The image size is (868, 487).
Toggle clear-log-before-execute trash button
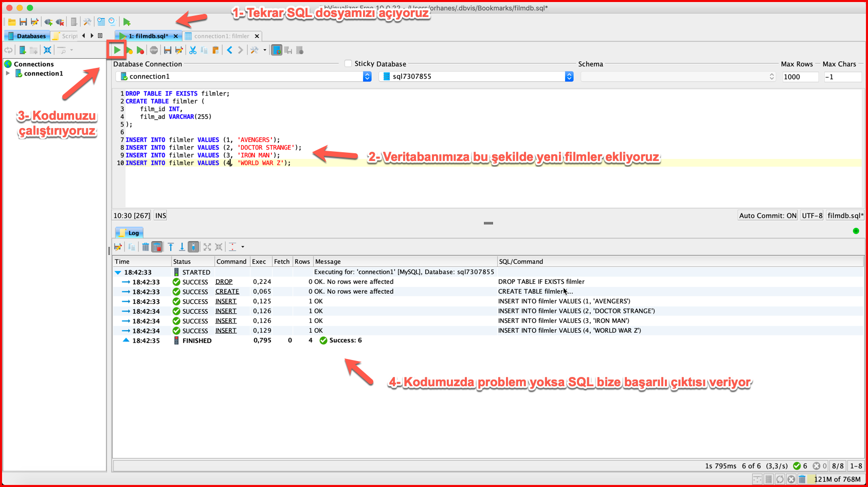pos(157,247)
